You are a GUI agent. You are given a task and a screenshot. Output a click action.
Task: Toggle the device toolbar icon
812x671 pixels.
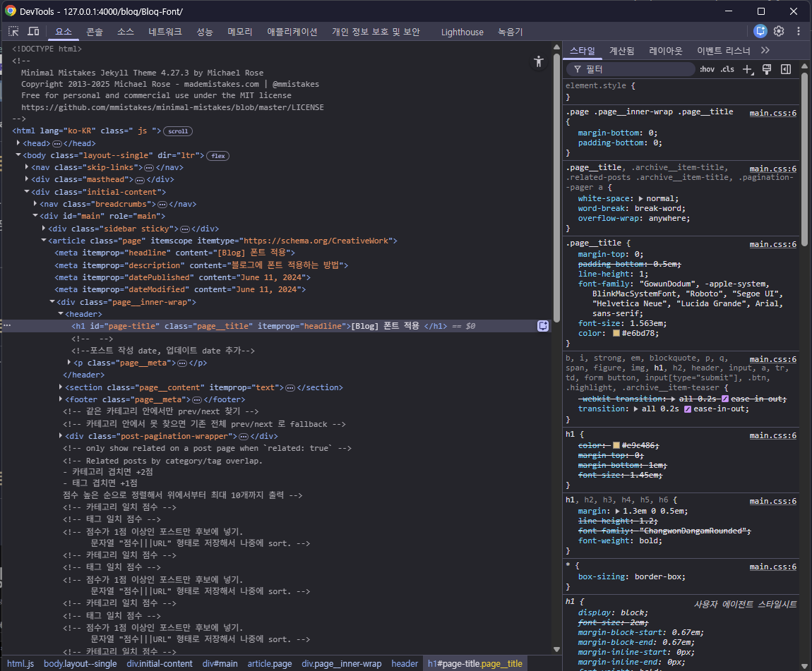coord(33,32)
